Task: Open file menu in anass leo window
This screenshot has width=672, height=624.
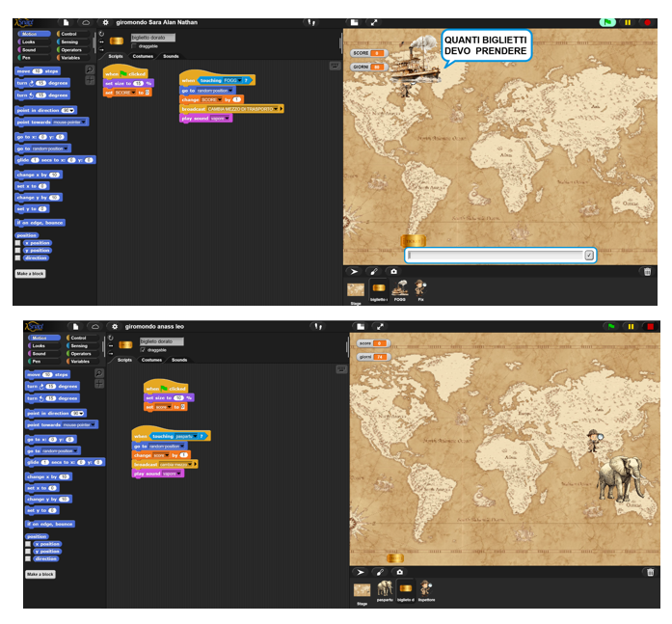Action: (x=75, y=327)
